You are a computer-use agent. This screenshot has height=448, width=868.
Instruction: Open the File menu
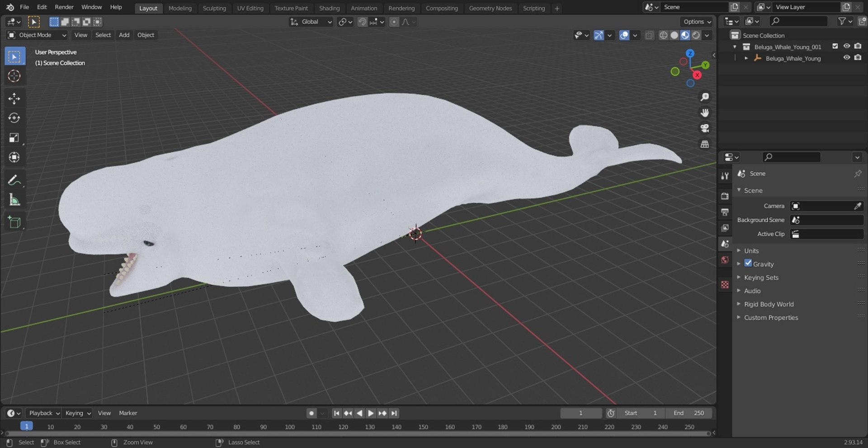(x=24, y=7)
